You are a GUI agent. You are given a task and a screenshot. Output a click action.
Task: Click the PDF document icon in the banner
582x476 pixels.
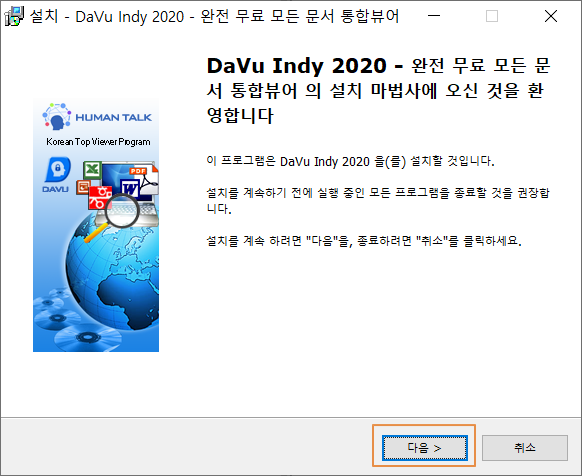(144, 180)
